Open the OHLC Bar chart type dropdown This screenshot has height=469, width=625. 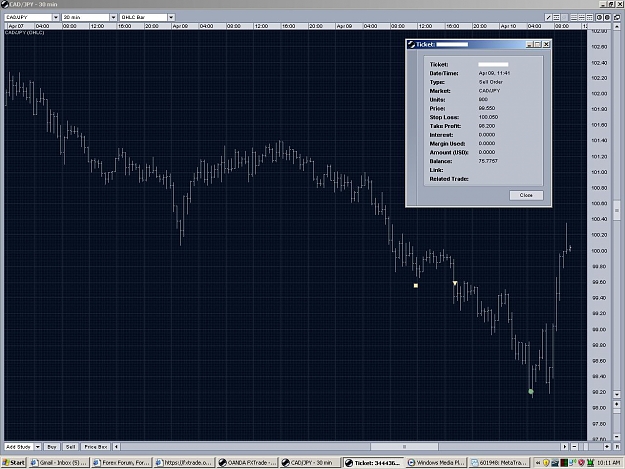(171, 17)
